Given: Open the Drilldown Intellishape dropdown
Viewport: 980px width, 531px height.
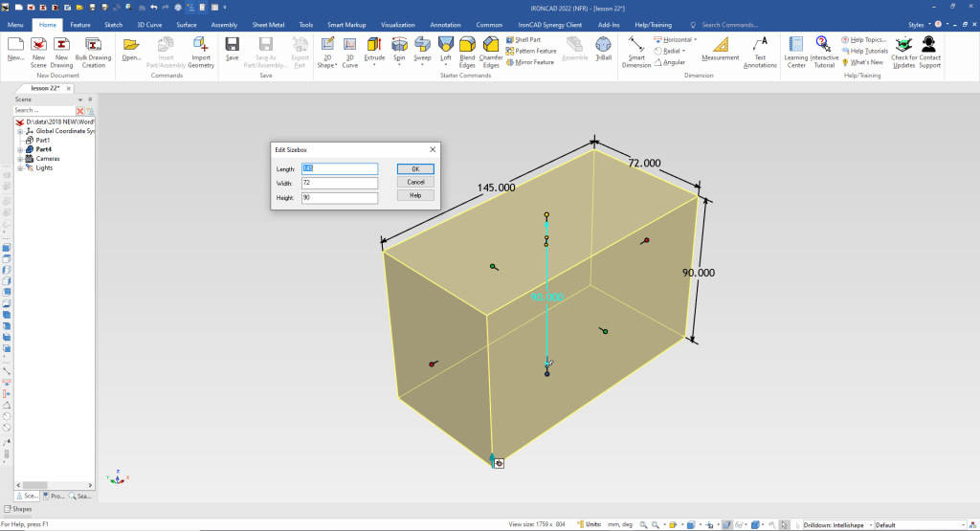Looking at the screenshot, I should click(x=871, y=524).
